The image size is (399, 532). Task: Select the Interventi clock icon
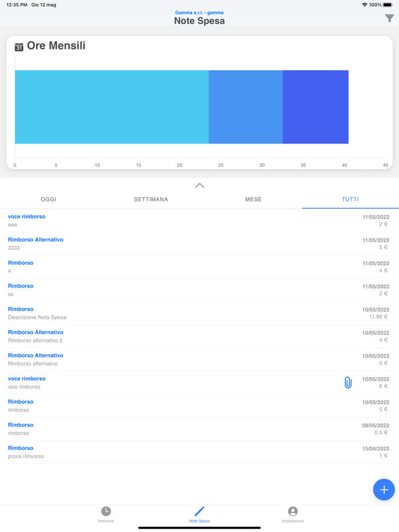click(106, 511)
